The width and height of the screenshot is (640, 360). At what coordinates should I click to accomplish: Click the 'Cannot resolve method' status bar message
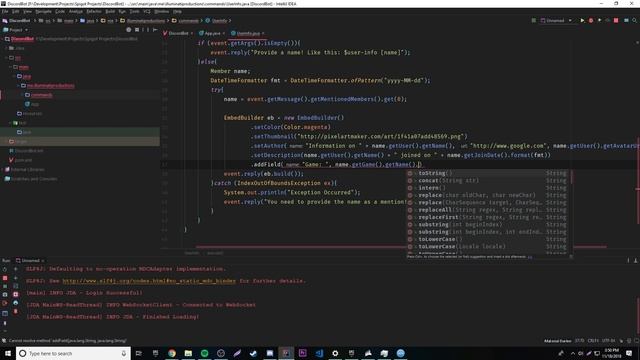pos(68,340)
